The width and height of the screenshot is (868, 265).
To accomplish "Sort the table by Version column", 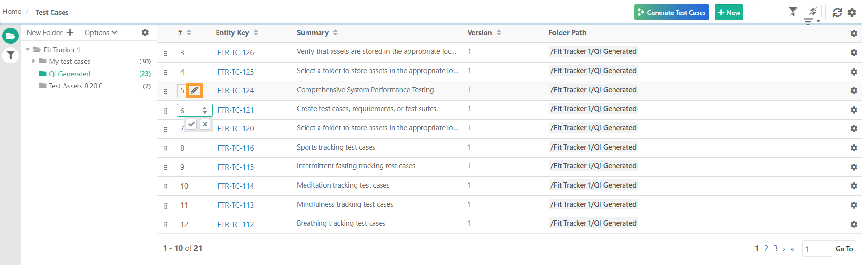I will (x=498, y=33).
